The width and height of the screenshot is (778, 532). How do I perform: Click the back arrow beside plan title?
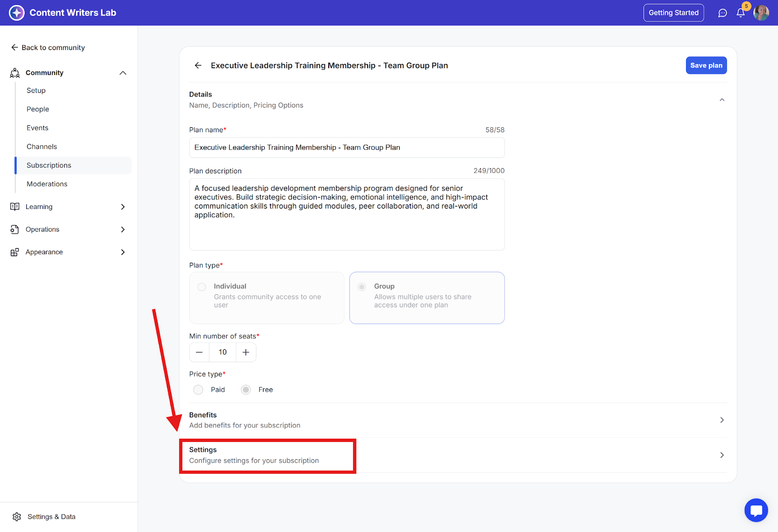[198, 66]
